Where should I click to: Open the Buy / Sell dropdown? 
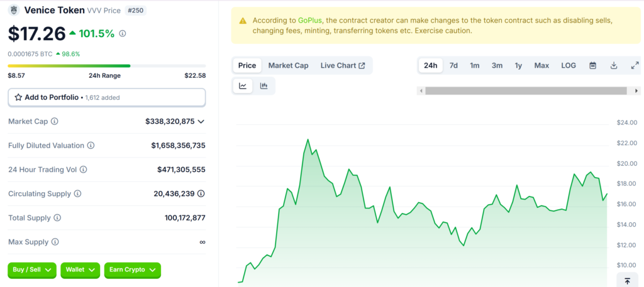click(x=31, y=269)
